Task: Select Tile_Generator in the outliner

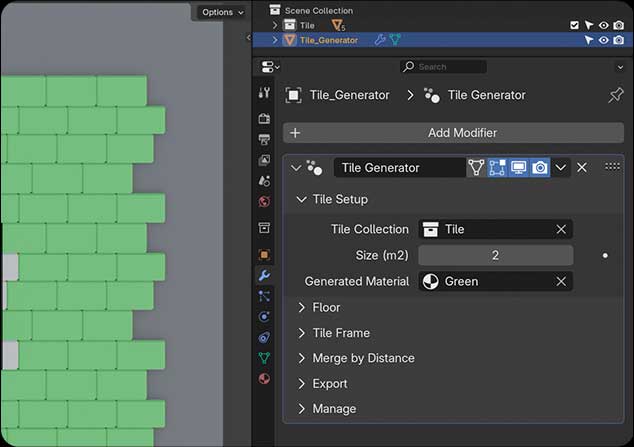Action: (329, 40)
